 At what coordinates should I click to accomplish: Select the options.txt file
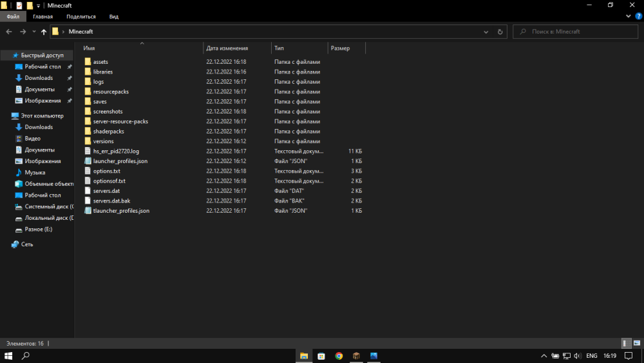(106, 171)
